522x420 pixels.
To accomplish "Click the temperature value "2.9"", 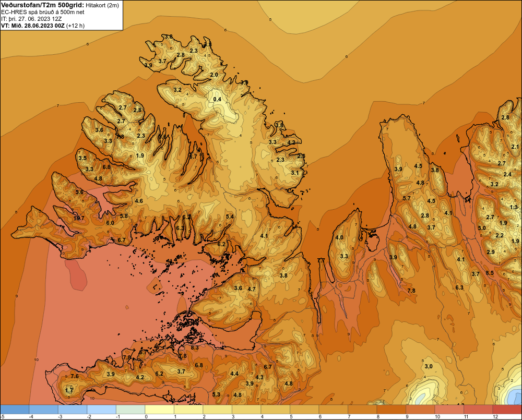I will coord(491,252).
